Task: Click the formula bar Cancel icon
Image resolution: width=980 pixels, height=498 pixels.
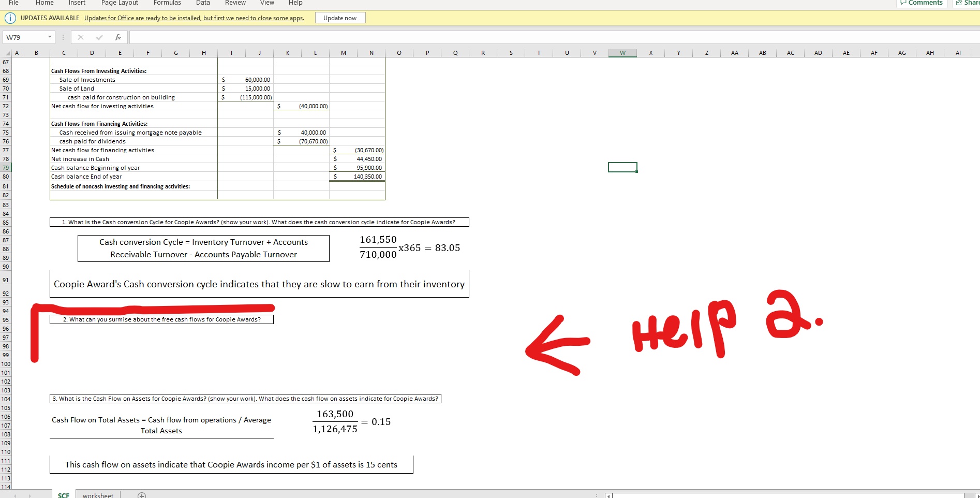Action: tap(80, 37)
